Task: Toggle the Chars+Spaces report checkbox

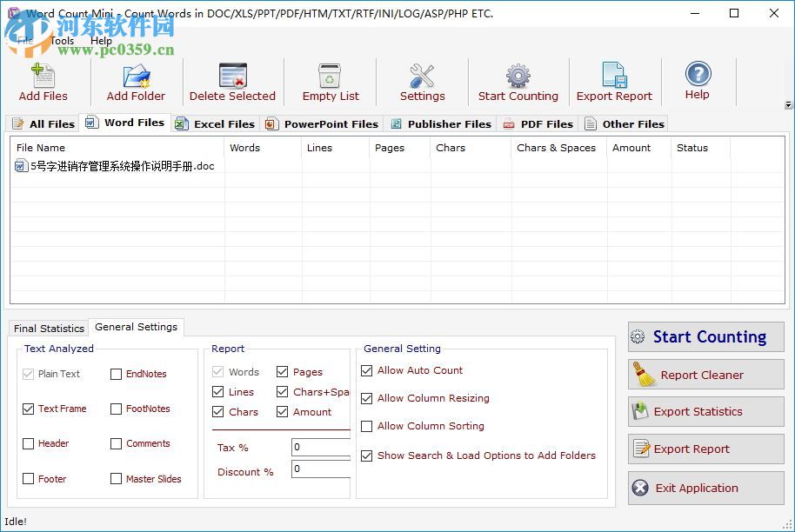Action: [x=283, y=392]
